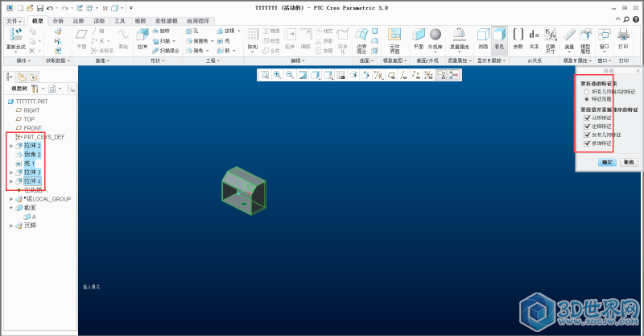Open the 形状 group dropdown
Screen dimensions: 644x336
157,60
